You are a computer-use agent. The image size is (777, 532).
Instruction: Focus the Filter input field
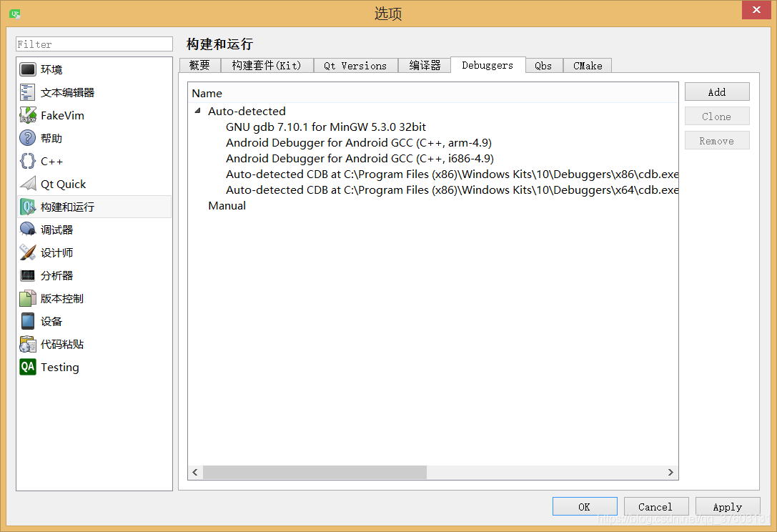(x=94, y=44)
